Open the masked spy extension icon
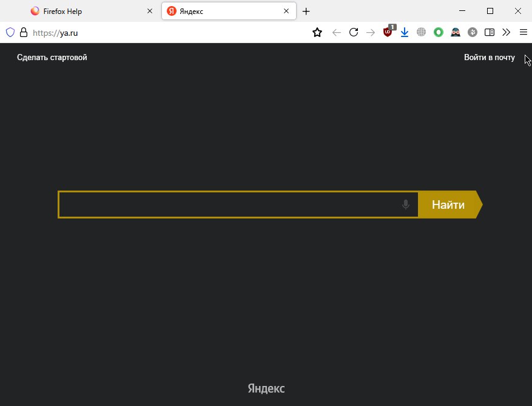This screenshot has height=406, width=532. tap(456, 32)
